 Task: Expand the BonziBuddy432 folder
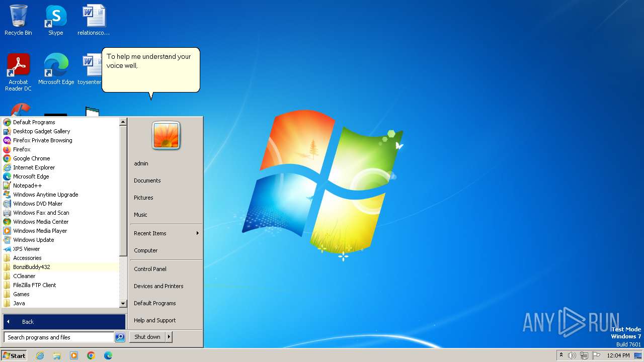click(x=61, y=267)
